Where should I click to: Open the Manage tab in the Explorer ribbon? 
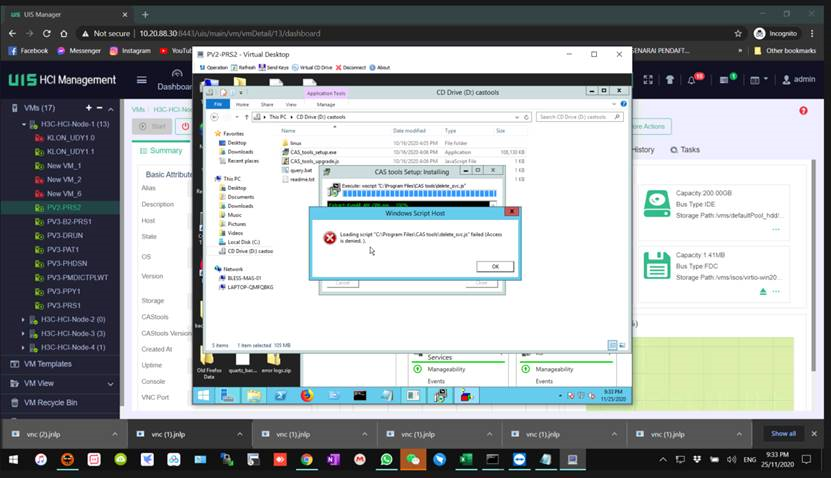click(326, 104)
